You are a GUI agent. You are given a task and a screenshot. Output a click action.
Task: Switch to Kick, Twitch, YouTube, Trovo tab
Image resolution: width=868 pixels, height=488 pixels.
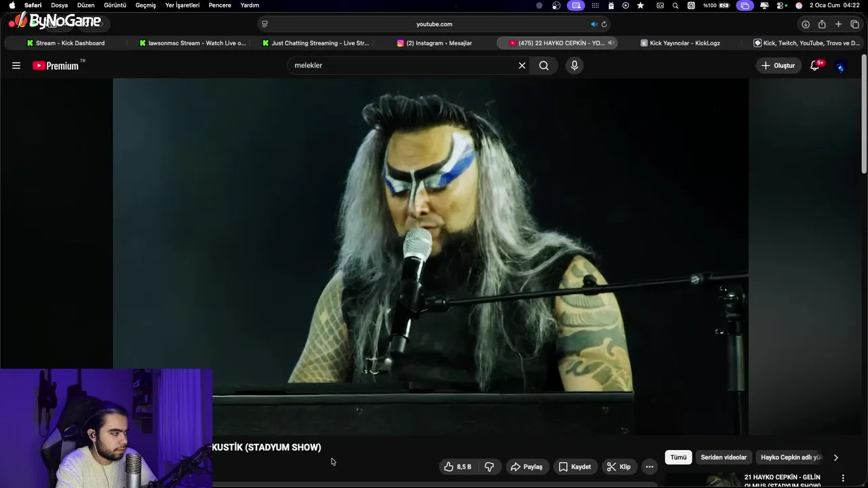(x=807, y=43)
